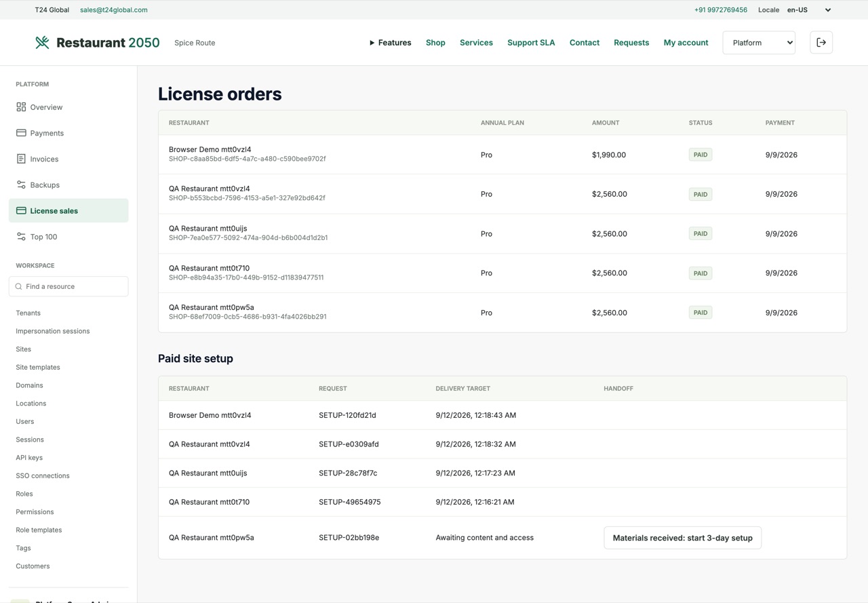The width and height of the screenshot is (868, 603).
Task: Click the Restaurant 2050 logo icon
Action: (42, 43)
